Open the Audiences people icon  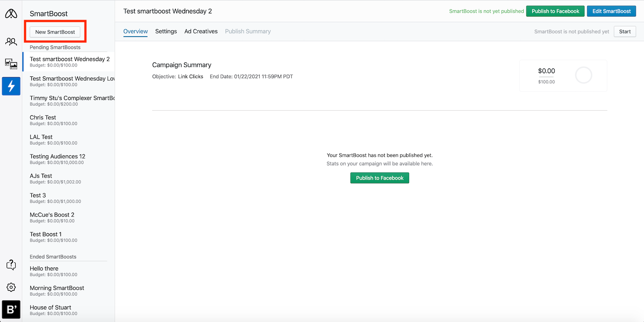point(11,42)
